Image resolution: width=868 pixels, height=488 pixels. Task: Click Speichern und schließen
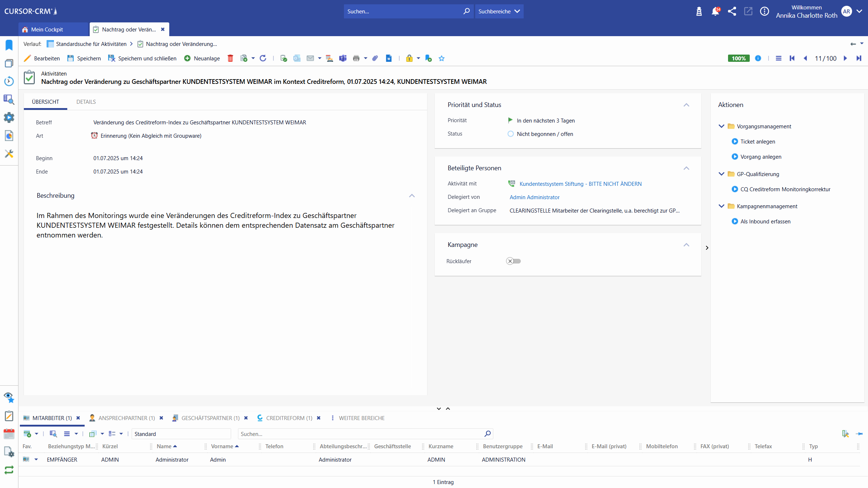tap(142, 58)
